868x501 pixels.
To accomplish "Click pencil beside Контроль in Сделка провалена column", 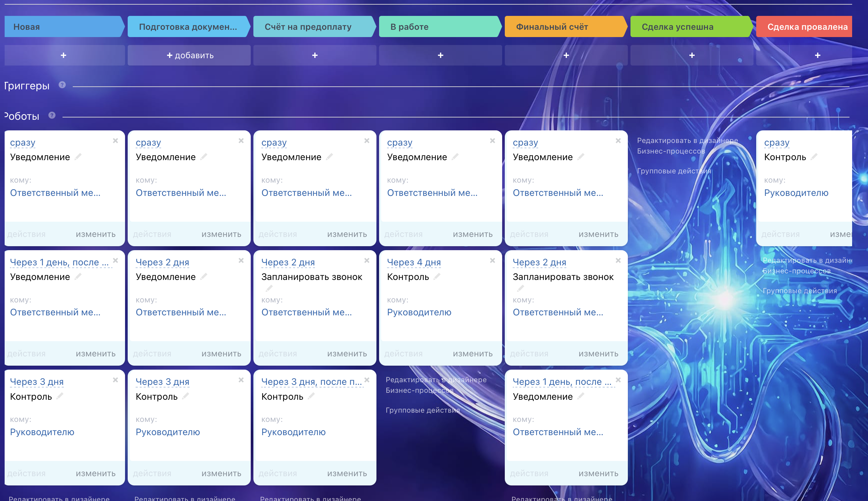I will [x=814, y=157].
